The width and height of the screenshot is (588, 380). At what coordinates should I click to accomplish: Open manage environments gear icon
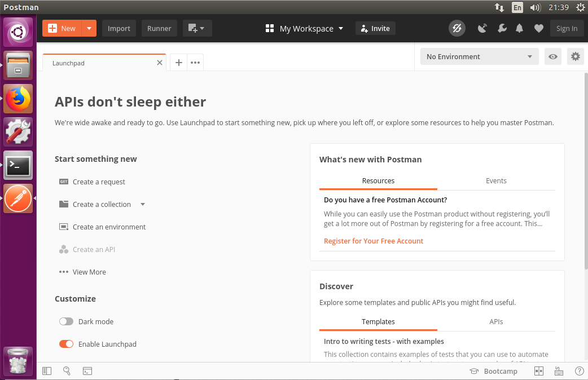(575, 56)
